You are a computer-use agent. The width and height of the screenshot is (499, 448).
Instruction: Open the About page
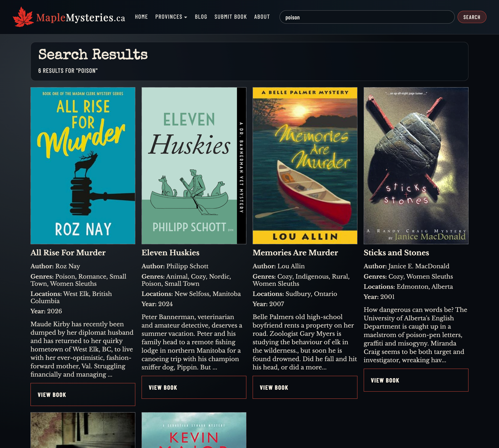(262, 17)
